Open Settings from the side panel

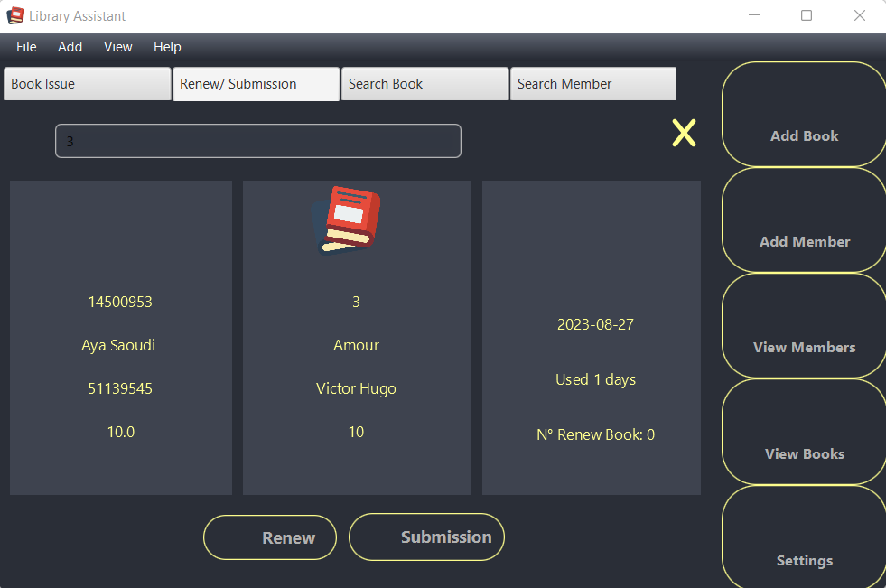[804, 537]
